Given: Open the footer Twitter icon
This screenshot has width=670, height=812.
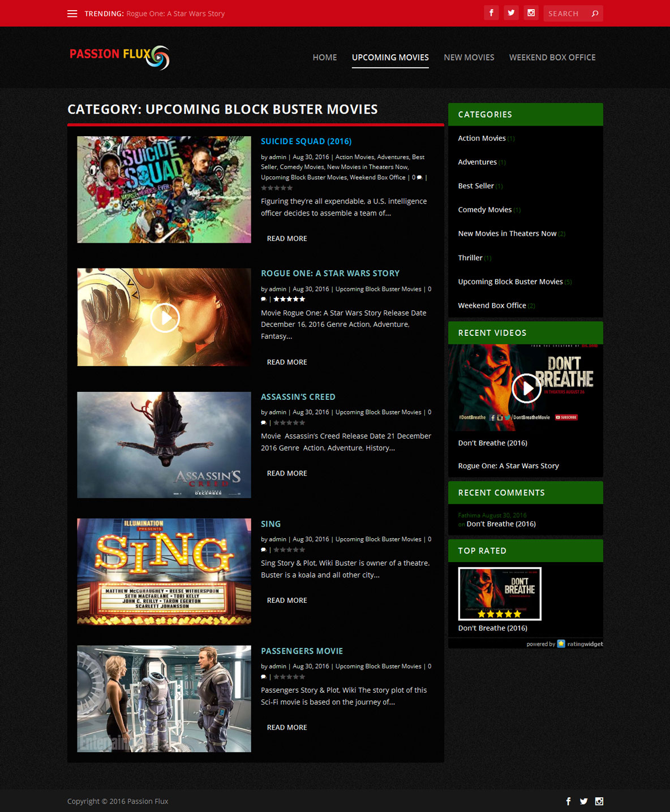Looking at the screenshot, I should (x=583, y=801).
